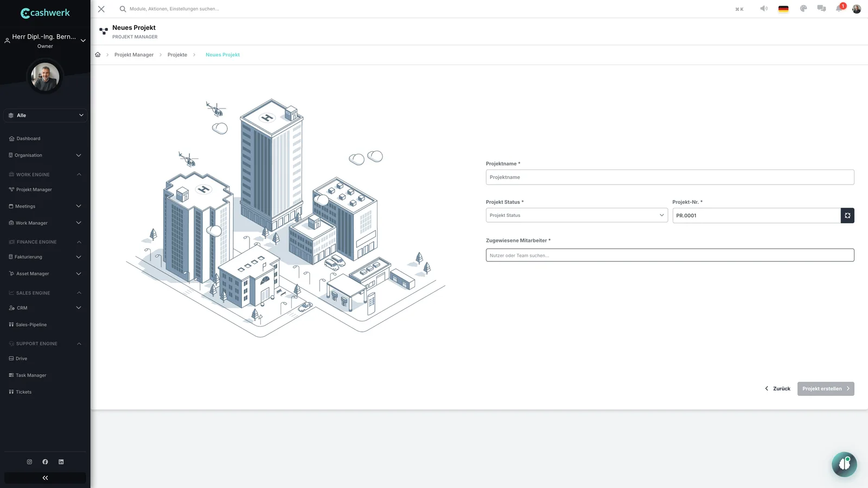Open the chat messages icon
The image size is (868, 488).
point(821,9)
